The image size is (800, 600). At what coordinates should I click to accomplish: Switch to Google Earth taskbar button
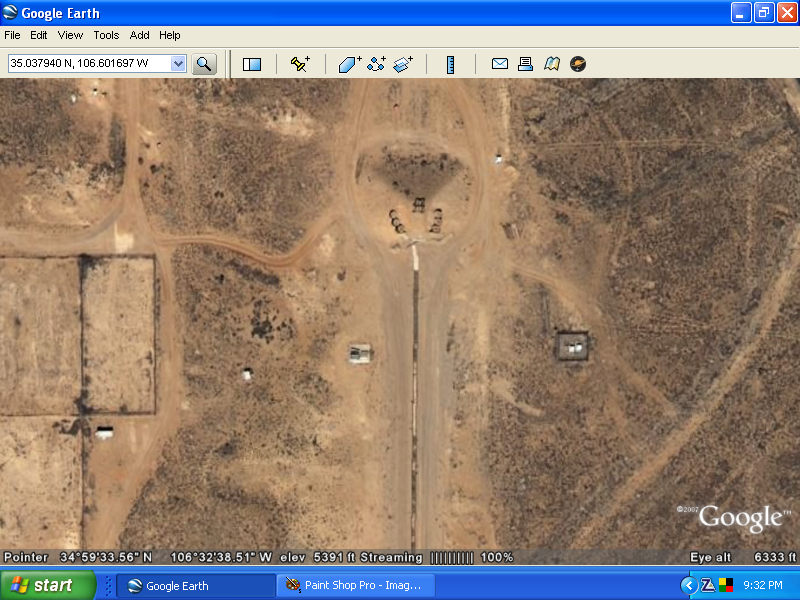pyautogui.click(x=196, y=586)
